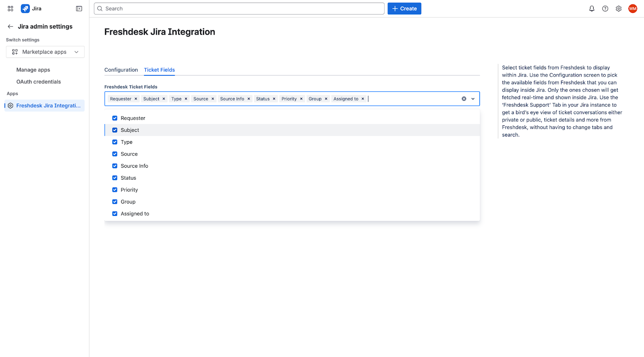Uncheck the Status checkbox
Image resolution: width=644 pixels, height=357 pixels.
115,178
